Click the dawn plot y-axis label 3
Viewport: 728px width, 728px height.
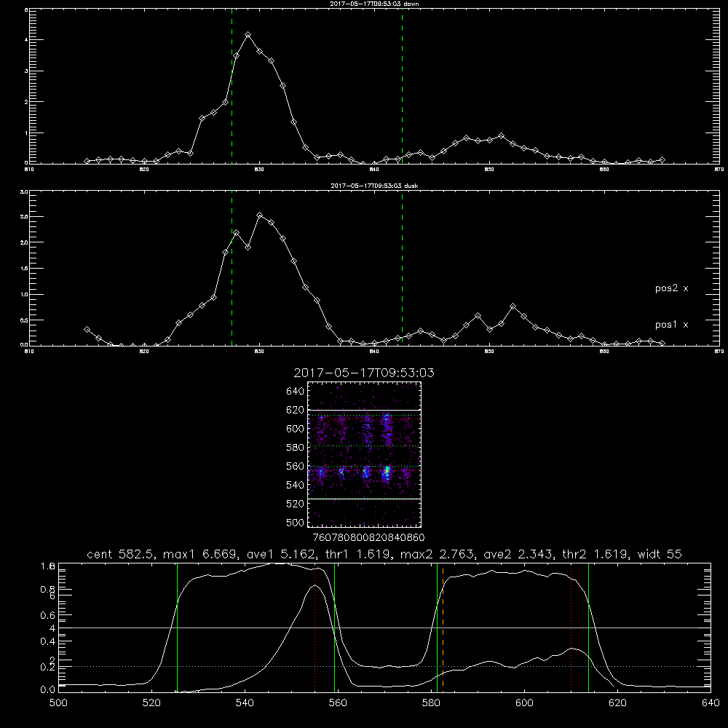(x=26, y=71)
